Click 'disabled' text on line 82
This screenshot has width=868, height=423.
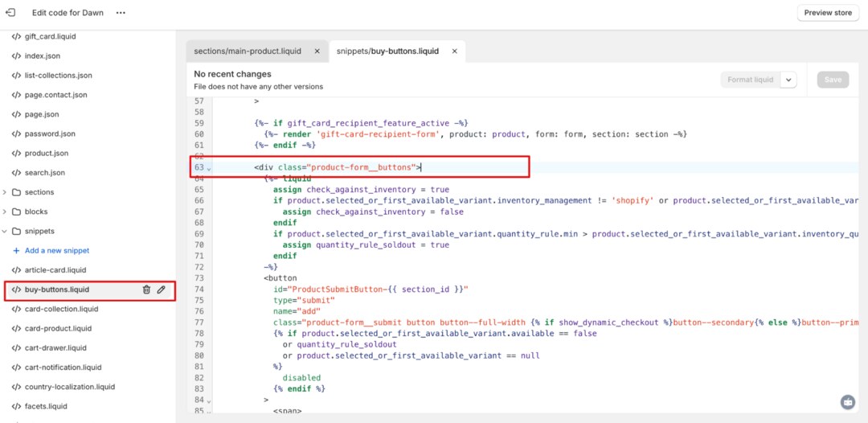click(301, 378)
